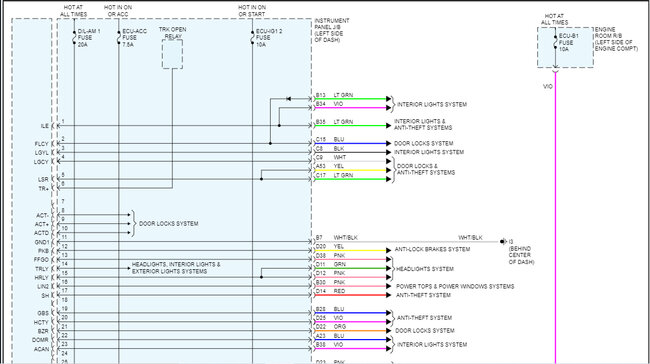The height and width of the screenshot is (364, 650).
Task: Click the arrowhead on B13 LT GRN wire
Action: (388, 99)
